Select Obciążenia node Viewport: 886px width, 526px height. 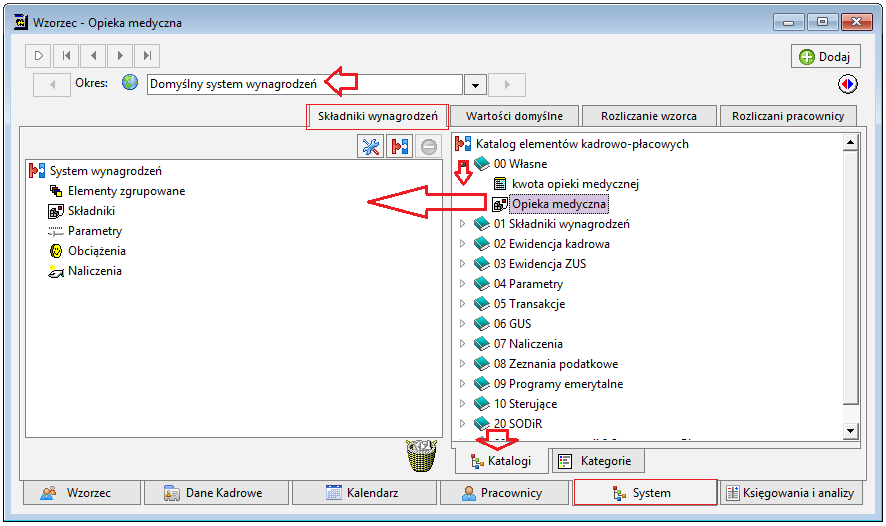coord(97,251)
